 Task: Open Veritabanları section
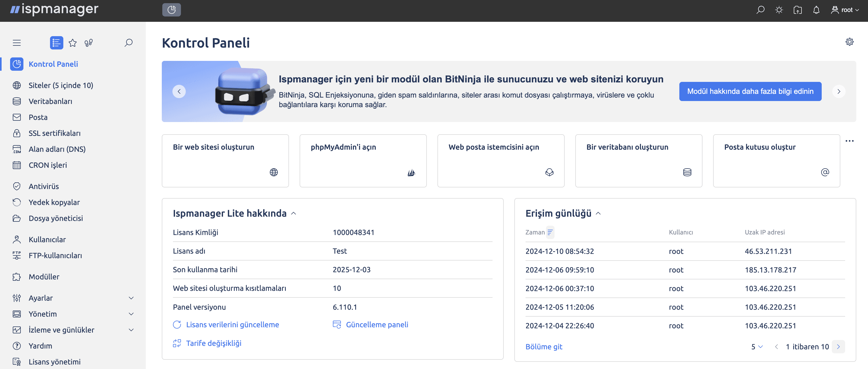point(51,101)
